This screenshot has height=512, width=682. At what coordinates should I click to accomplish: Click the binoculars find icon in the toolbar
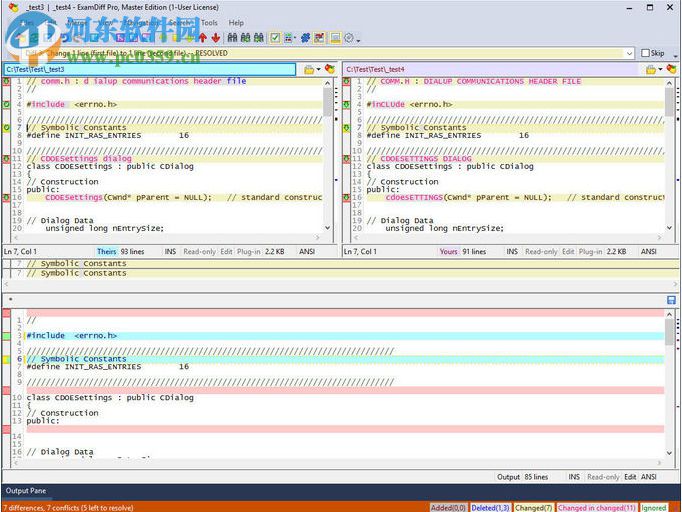point(232,38)
